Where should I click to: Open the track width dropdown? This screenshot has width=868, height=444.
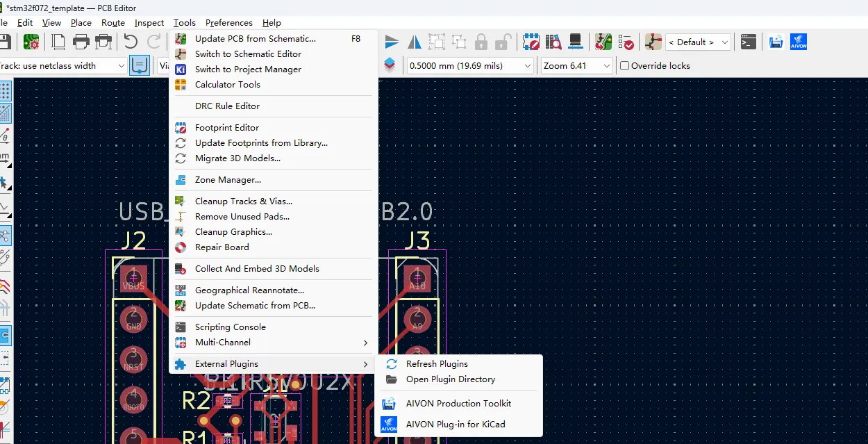click(63, 65)
